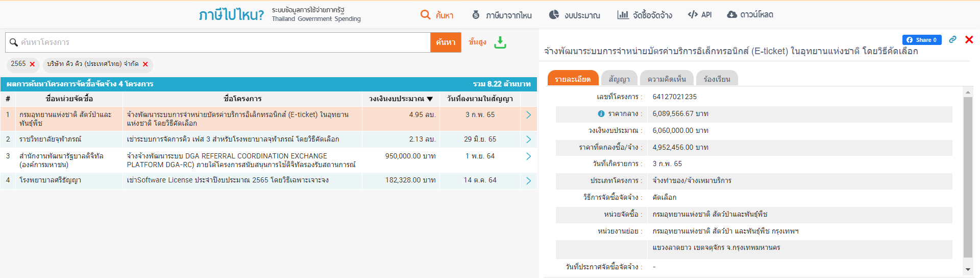Remove the บริษัท คิว คิว company filter tag
Viewport: 980px width, 278px height.
[145, 64]
